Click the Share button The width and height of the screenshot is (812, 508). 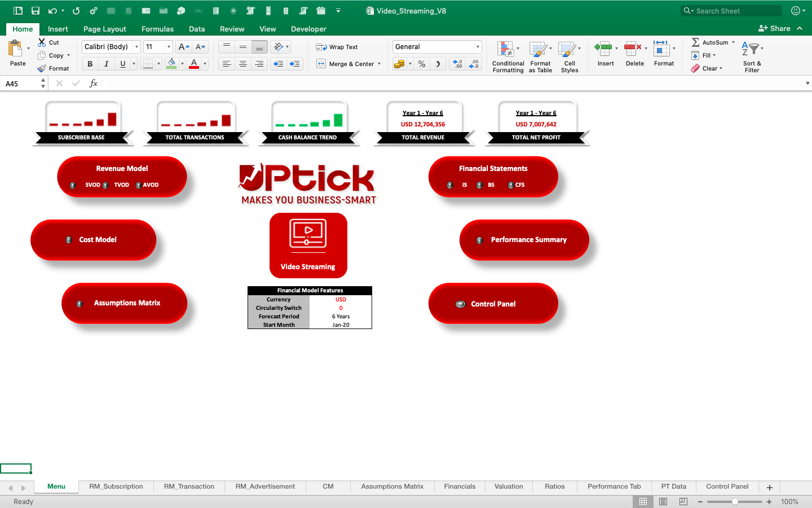click(774, 28)
